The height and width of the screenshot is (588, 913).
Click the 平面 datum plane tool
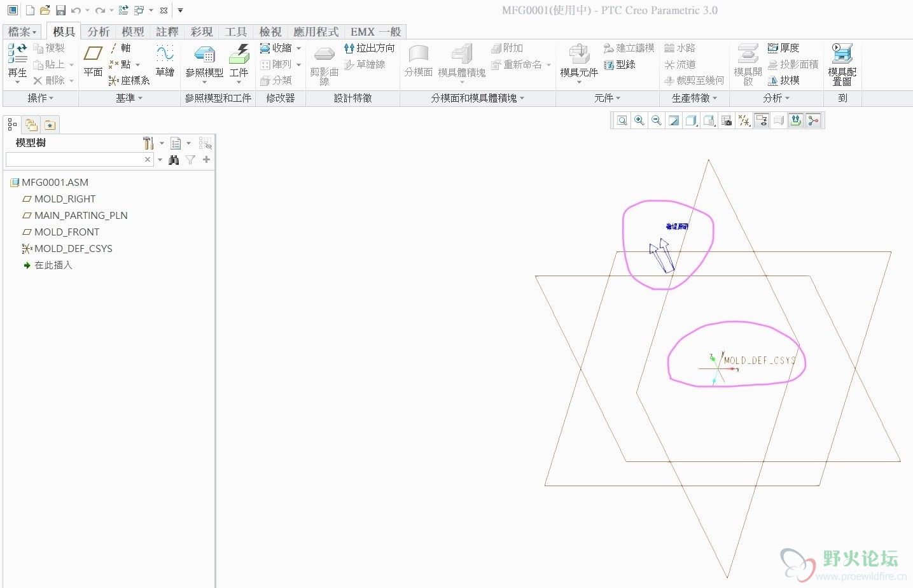pos(93,61)
